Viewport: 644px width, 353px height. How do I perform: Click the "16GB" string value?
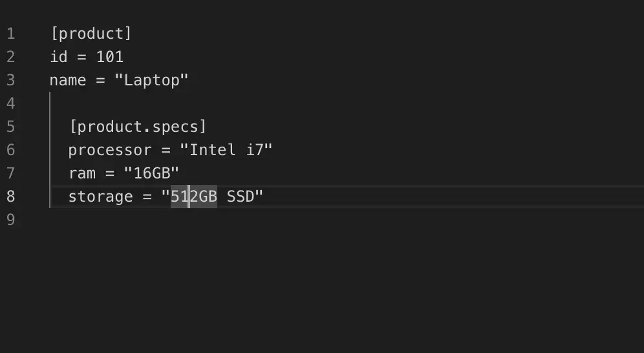click(151, 173)
